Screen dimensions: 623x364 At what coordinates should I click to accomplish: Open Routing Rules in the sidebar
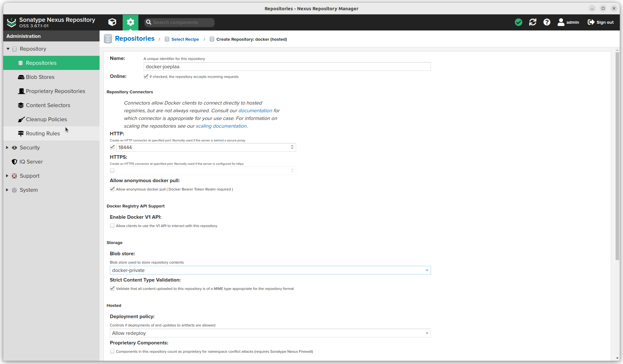[51, 133]
